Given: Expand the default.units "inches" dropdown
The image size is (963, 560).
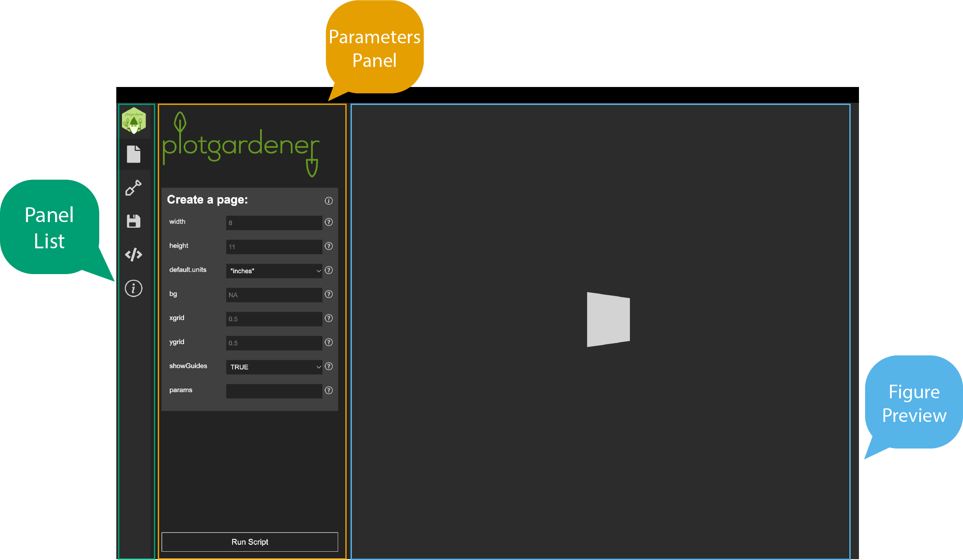Looking at the screenshot, I should pyautogui.click(x=274, y=271).
